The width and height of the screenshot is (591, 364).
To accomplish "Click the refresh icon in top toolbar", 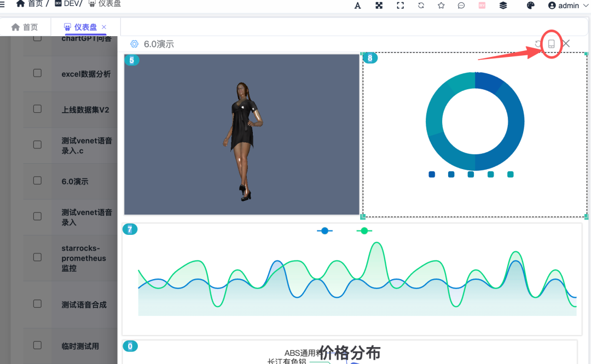I will click(421, 5).
